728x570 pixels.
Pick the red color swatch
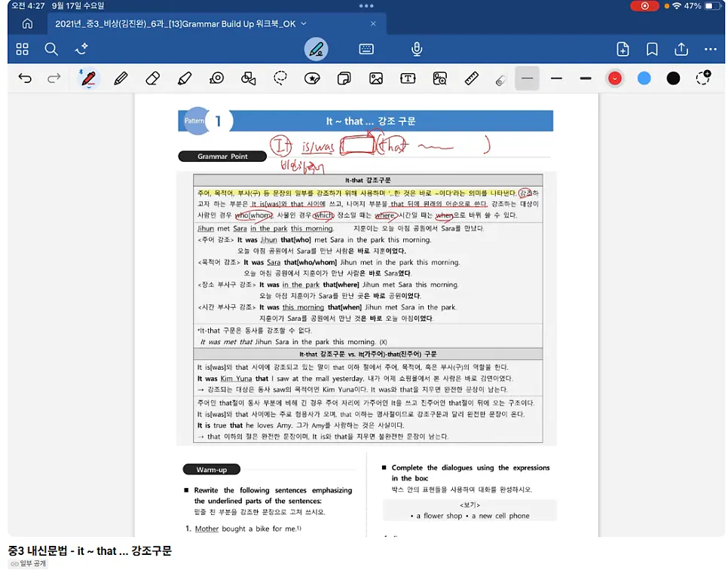(x=615, y=78)
